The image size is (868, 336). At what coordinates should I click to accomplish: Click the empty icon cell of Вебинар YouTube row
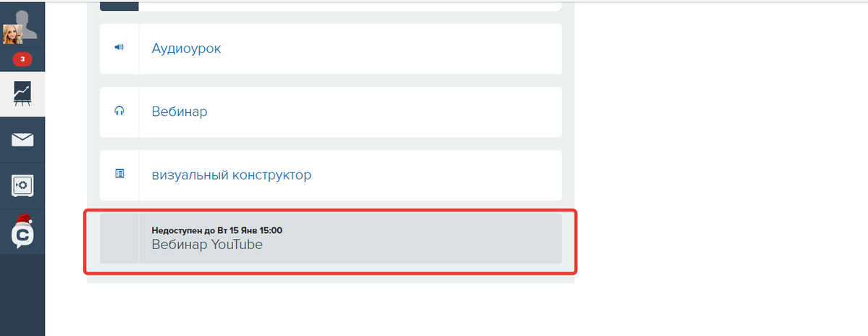(x=119, y=238)
